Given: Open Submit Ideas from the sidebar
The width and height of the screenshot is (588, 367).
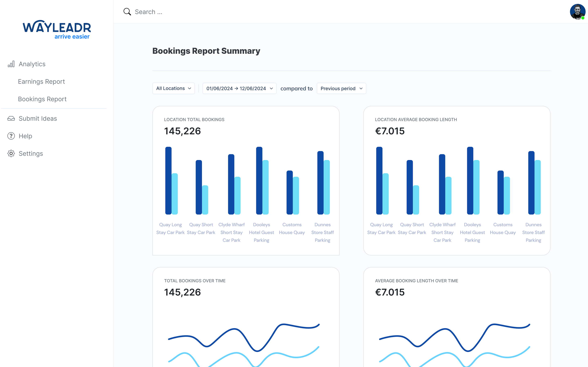Looking at the screenshot, I should [x=38, y=118].
